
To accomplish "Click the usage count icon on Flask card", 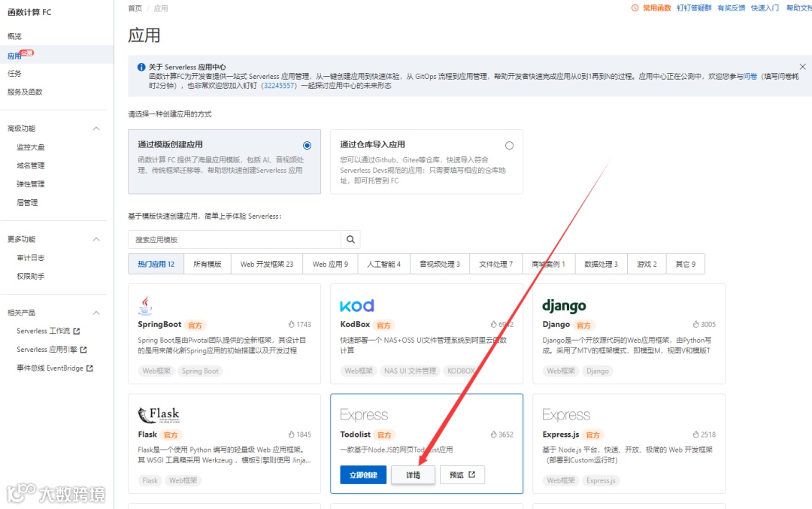I will pyautogui.click(x=292, y=435).
